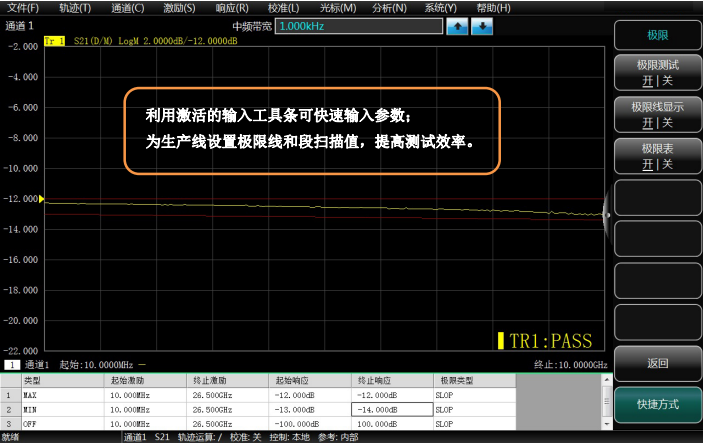Click the 就绪 status text
This screenshot has width=703, height=443.
pos(10,437)
